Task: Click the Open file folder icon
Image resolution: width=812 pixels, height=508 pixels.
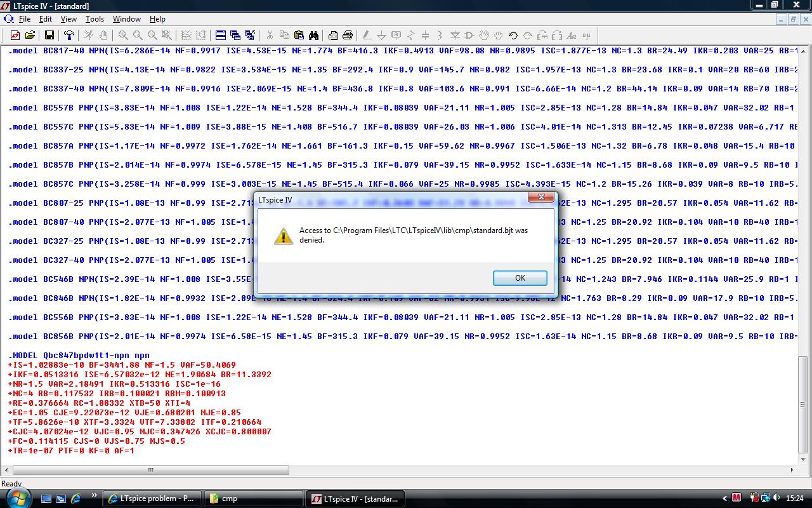Action: (x=29, y=36)
